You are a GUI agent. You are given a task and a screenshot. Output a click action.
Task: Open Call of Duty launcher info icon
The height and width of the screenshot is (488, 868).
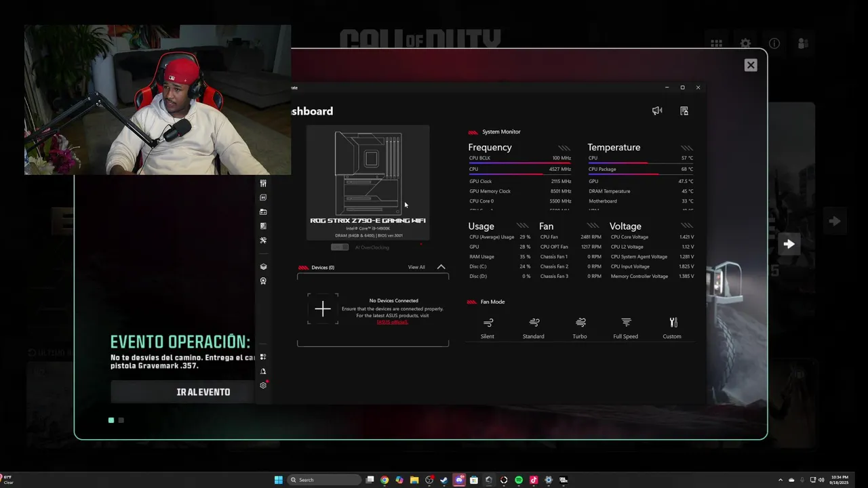774,43
